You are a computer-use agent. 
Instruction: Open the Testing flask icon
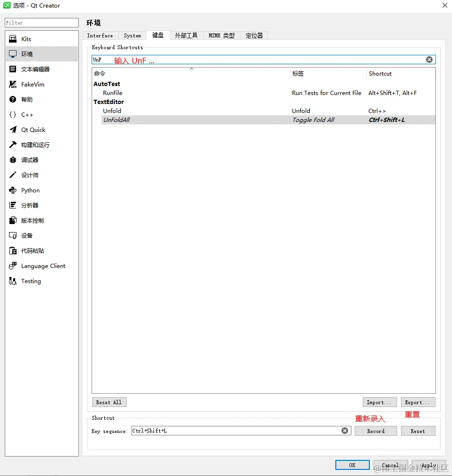pos(13,281)
